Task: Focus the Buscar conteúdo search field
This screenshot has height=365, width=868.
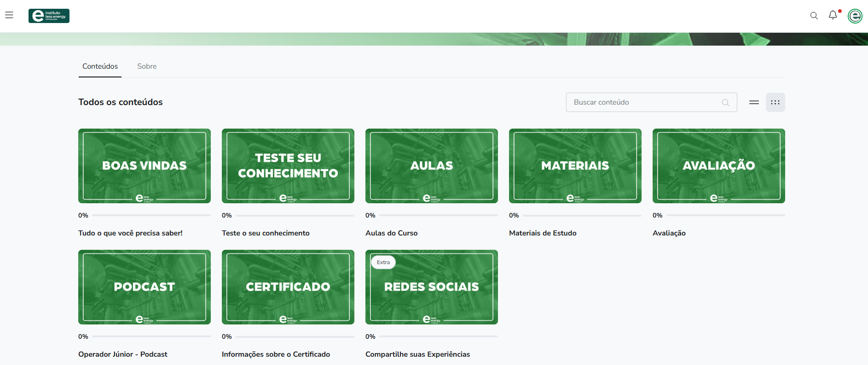Action: [644, 102]
